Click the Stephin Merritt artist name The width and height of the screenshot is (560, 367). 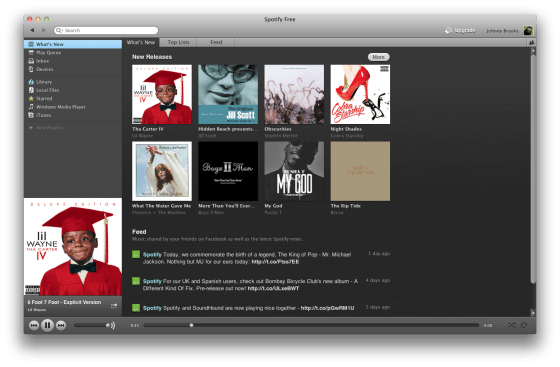pos(281,136)
